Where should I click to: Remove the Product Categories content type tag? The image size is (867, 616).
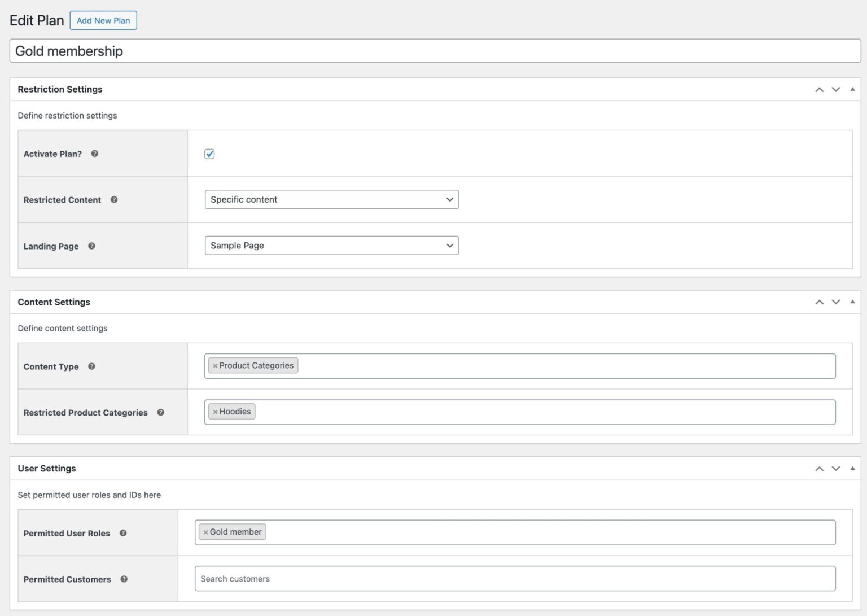[215, 365]
